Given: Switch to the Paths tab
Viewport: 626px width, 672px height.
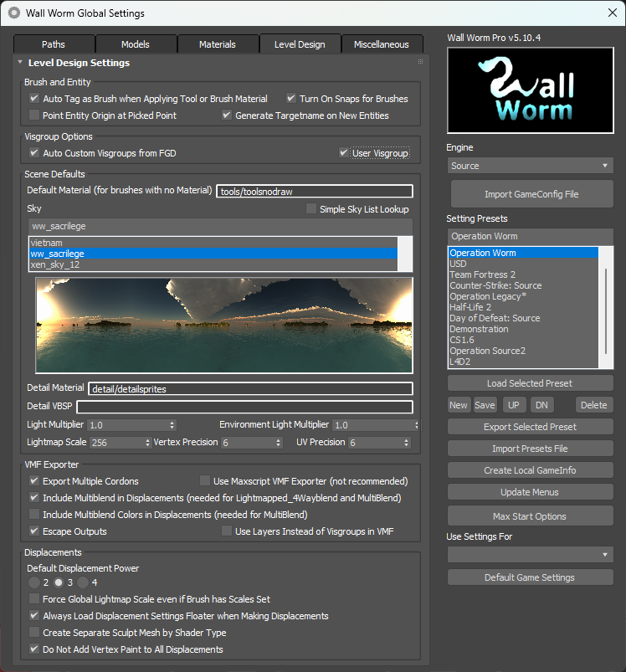Looking at the screenshot, I should tap(54, 44).
